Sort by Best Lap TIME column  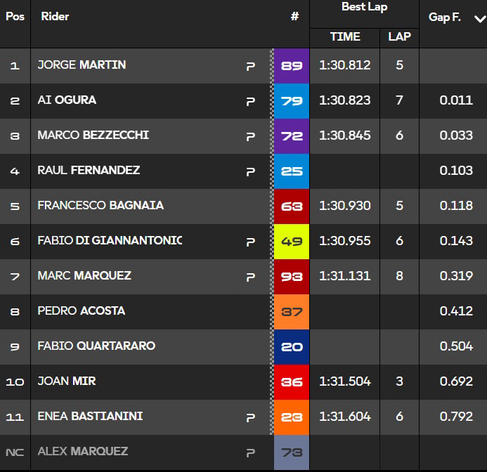(345, 37)
